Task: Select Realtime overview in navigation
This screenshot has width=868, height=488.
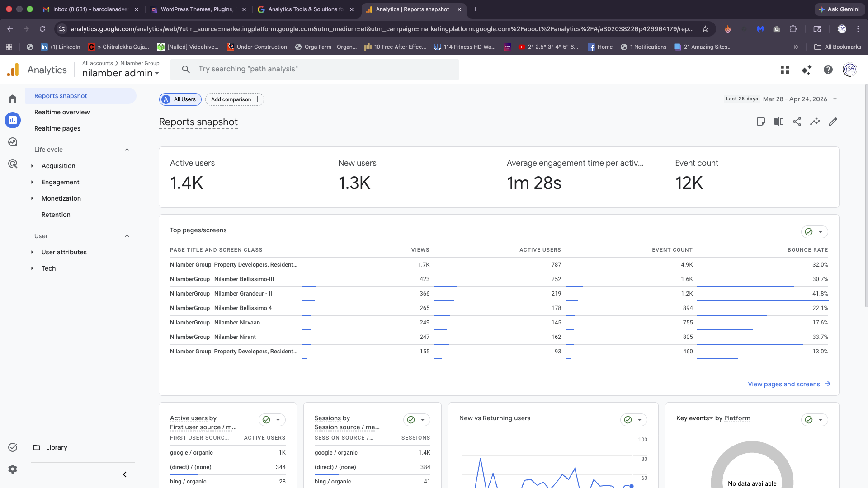Action: tap(62, 112)
